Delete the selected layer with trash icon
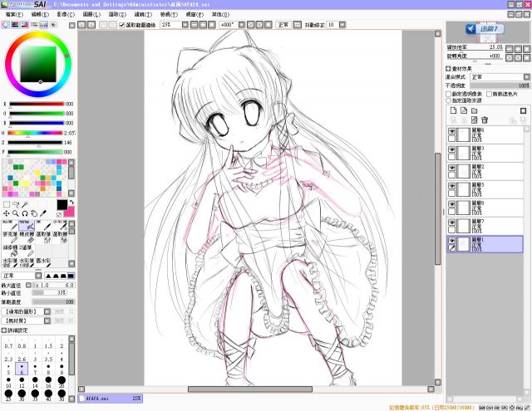Image resolution: width=532 pixels, height=411 pixels. pyautogui.click(x=485, y=120)
